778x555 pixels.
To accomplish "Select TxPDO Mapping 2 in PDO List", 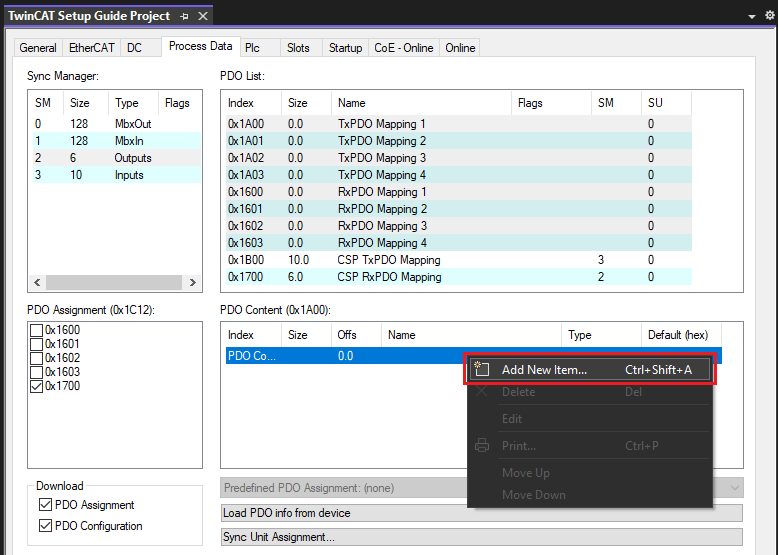I will 458,141.
